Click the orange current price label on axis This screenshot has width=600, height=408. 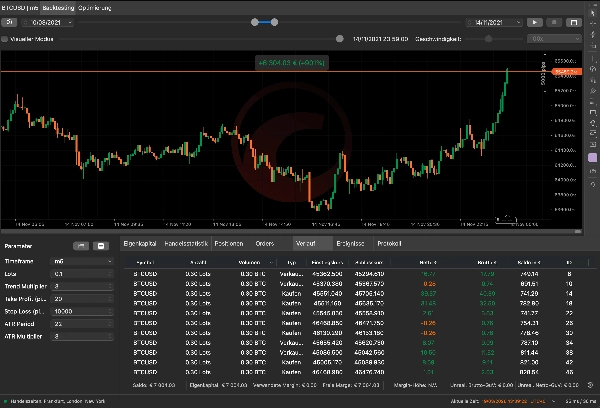pyautogui.click(x=567, y=72)
